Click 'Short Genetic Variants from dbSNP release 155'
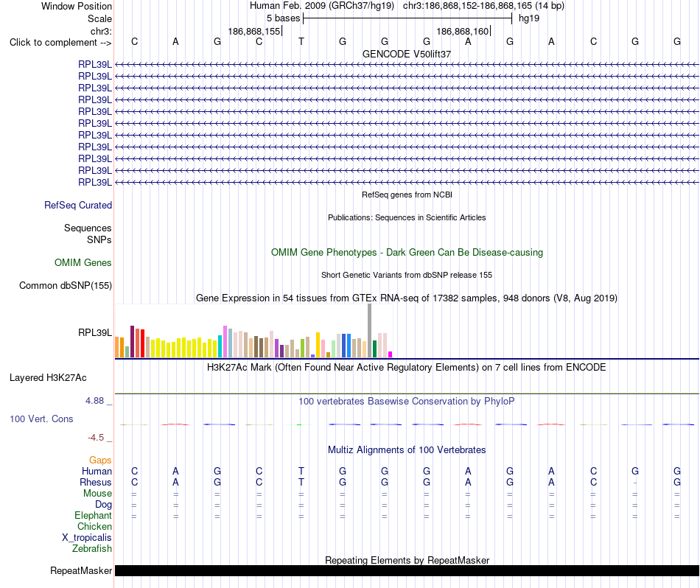 click(407, 275)
